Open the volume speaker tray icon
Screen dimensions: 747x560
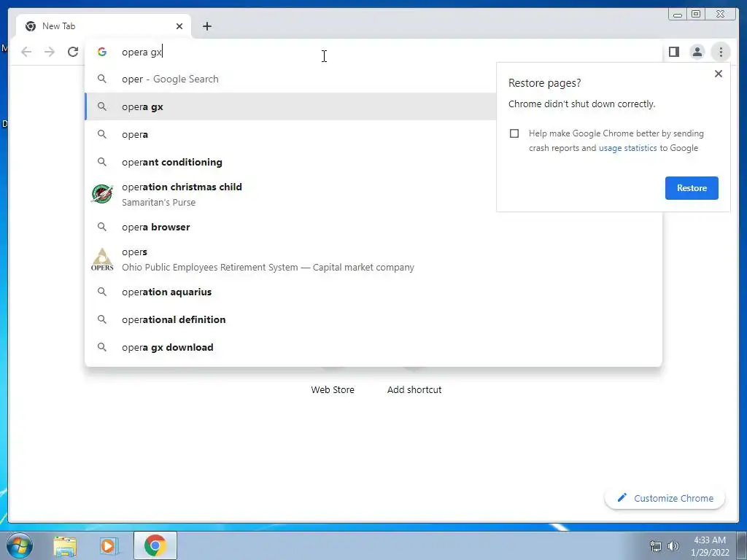673,546
